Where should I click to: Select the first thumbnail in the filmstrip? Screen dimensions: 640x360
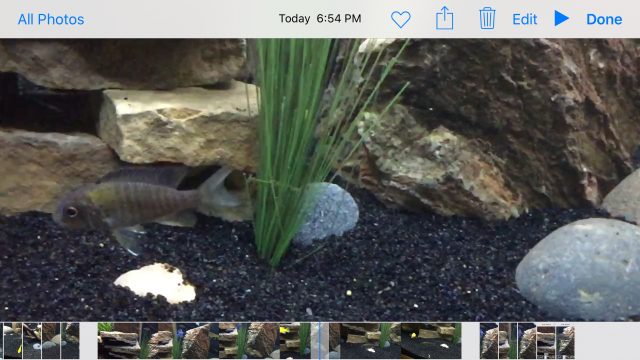(x=13, y=341)
